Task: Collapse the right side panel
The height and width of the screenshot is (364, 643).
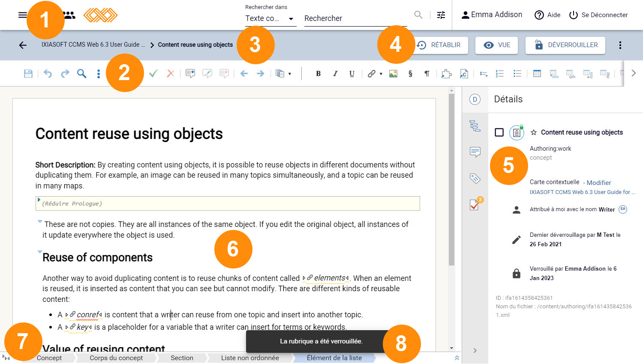Action: click(475, 351)
